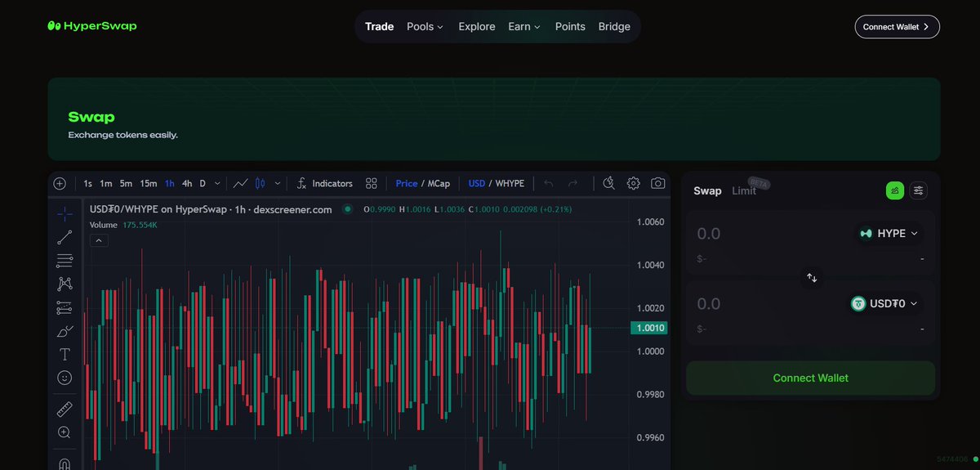The height and width of the screenshot is (470, 980).
Task: Open the chart layout grid selector
Action: [x=372, y=183]
